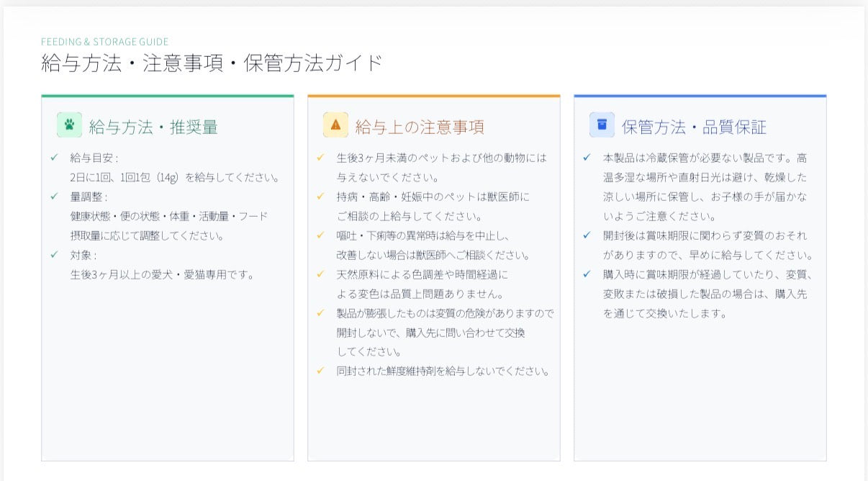Click the line '持病・高齢・妊娠中のペットは獣医師に'
868x481 pixels.
(x=433, y=197)
